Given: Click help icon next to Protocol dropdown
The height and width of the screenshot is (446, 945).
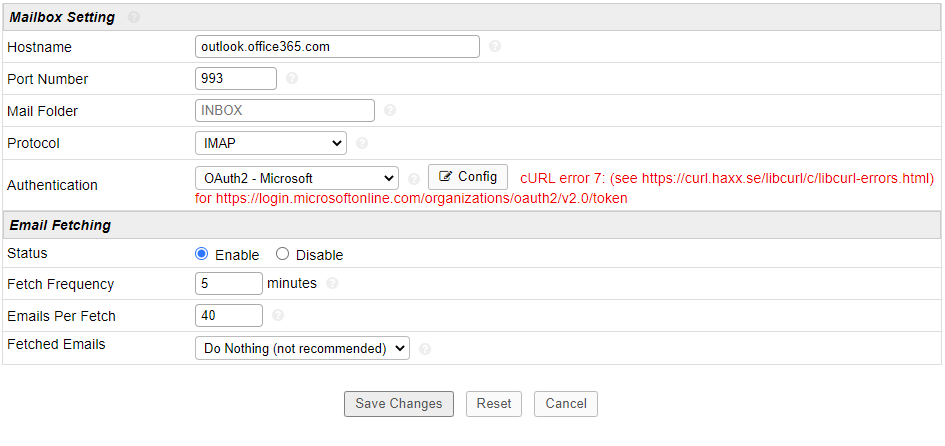Looking at the screenshot, I should (x=362, y=143).
